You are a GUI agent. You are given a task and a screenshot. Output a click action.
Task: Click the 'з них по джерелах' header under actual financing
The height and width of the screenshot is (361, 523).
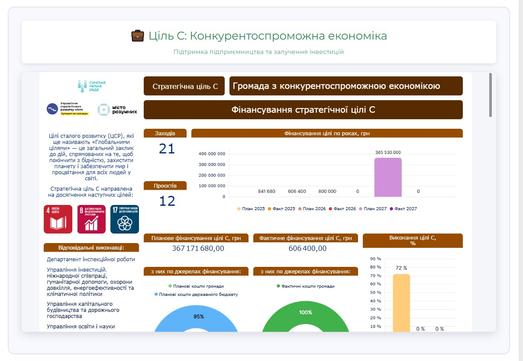point(306,272)
